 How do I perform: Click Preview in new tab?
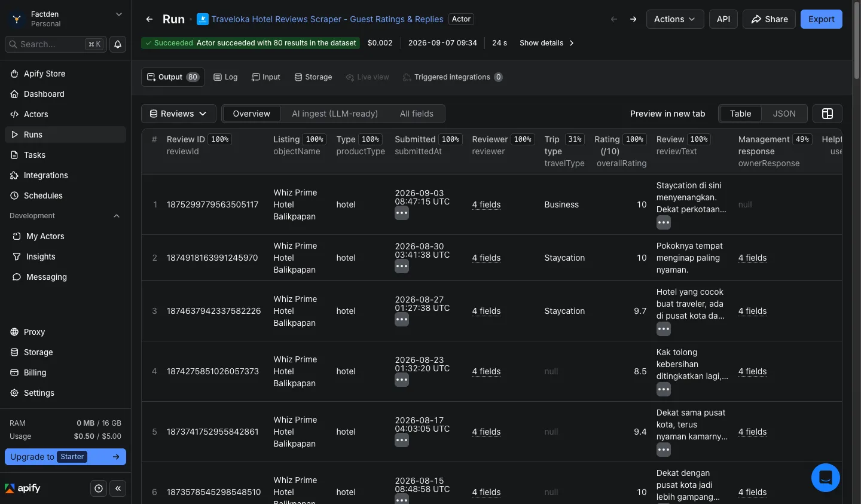[x=667, y=114]
